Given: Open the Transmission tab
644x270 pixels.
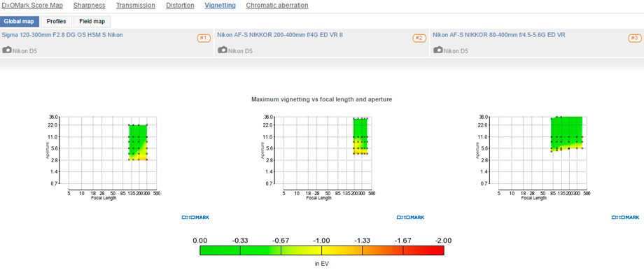Looking at the screenshot, I should pyautogui.click(x=136, y=6).
